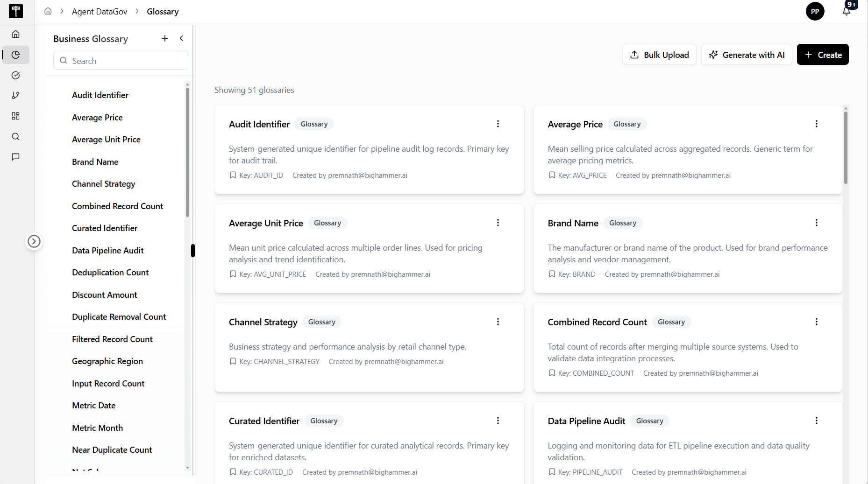Viewport: 868px width, 484px height.
Task: Open the notifications bell
Action: tap(847, 11)
